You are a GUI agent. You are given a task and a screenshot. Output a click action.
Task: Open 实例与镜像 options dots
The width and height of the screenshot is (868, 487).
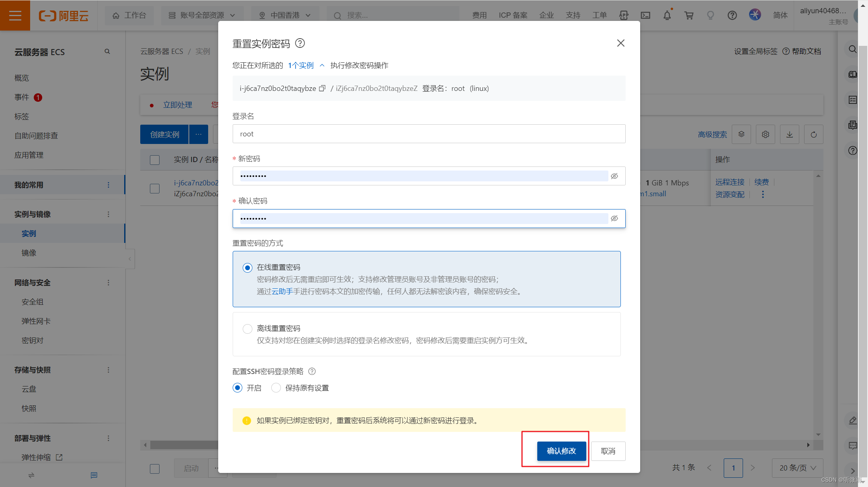(108, 214)
